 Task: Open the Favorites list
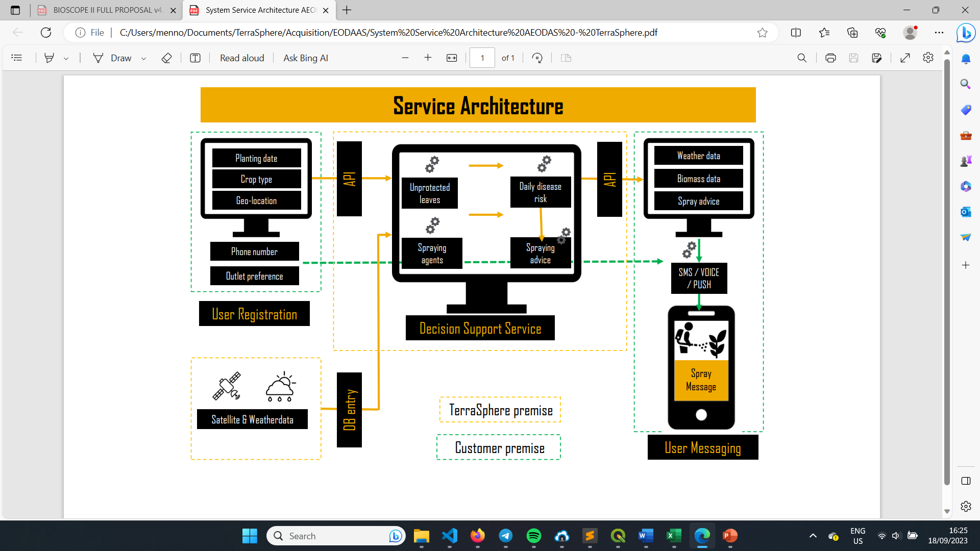pos(824,33)
